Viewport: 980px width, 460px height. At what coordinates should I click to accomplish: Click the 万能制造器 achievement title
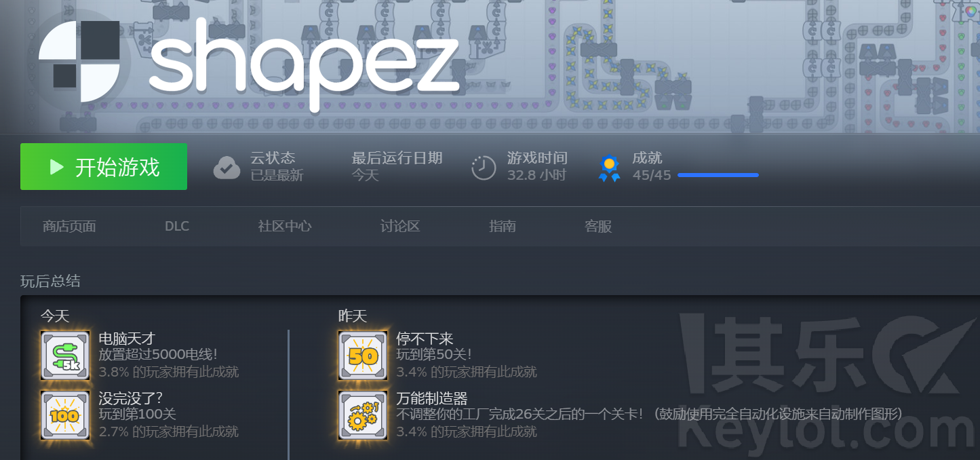432,398
